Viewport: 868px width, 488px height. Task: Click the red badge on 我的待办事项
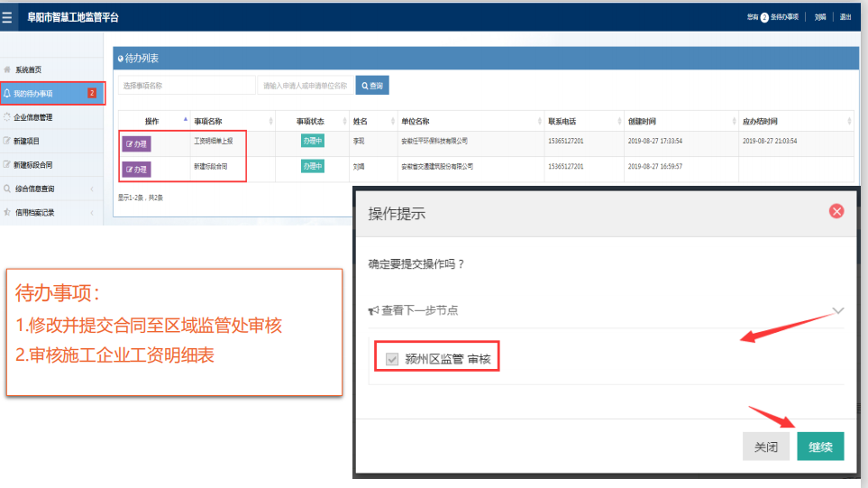pos(92,93)
